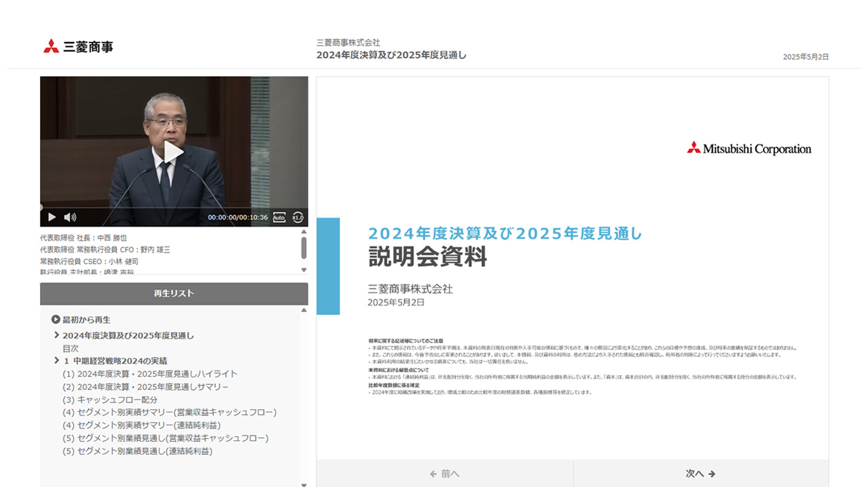Viewport: 868px width, 487px height.
Task: Click the playlist scroll-up arrow
Action: pos(304,310)
